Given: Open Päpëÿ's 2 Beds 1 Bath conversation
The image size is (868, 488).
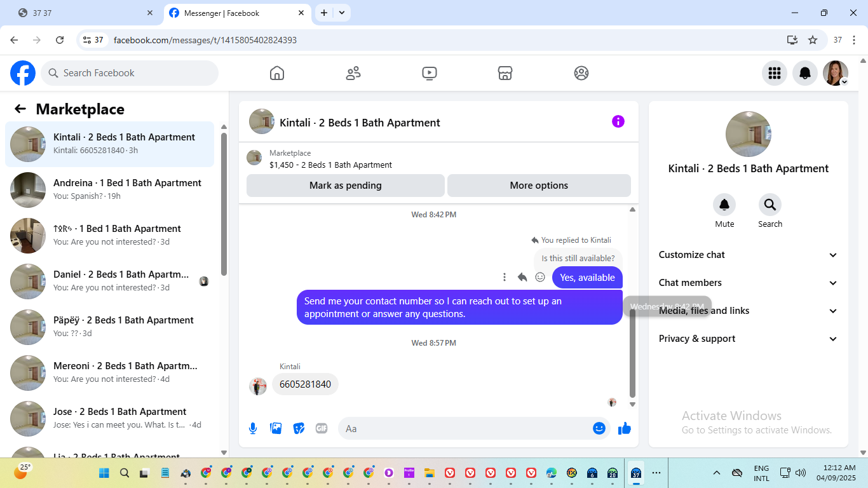Looking at the screenshot, I should [109, 327].
